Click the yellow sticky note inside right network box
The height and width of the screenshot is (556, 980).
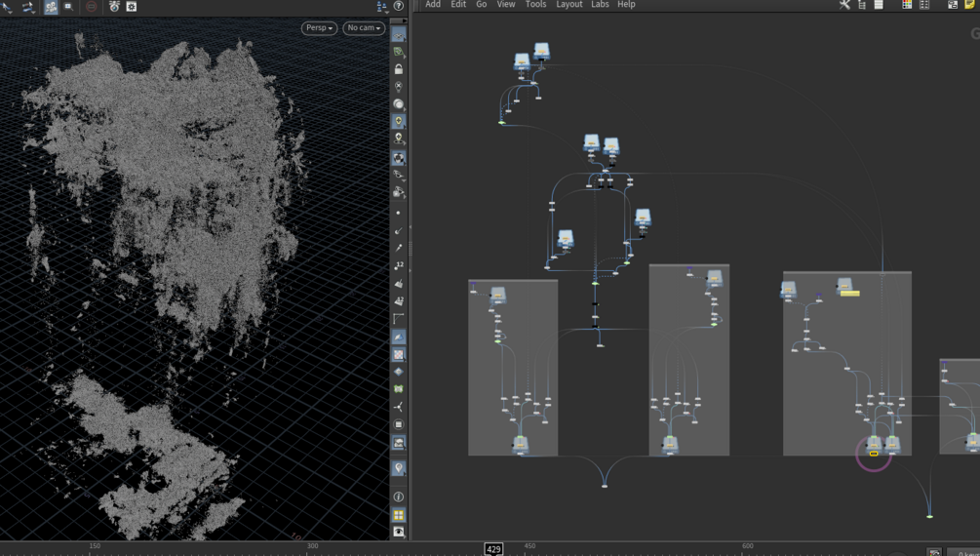pos(849,293)
